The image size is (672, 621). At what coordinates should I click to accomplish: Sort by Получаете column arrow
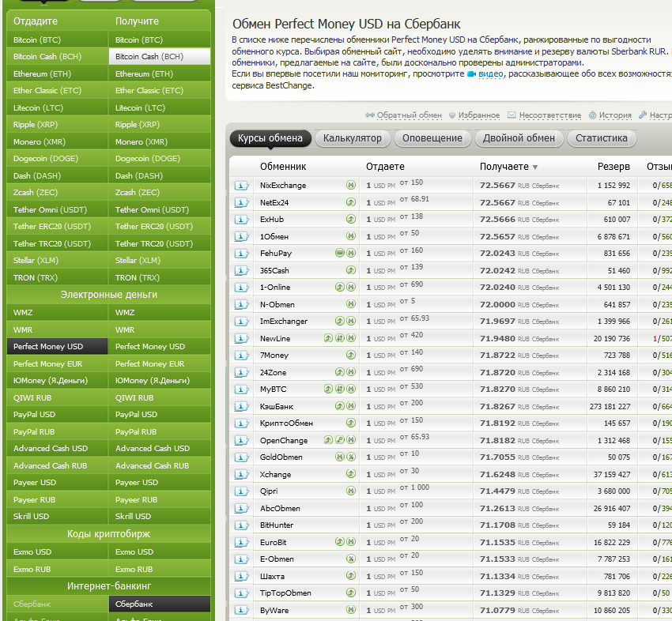pos(535,167)
